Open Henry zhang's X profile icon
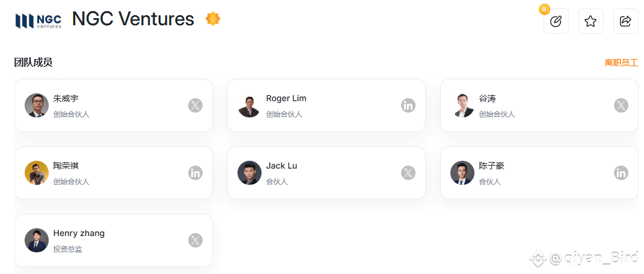 (195, 240)
